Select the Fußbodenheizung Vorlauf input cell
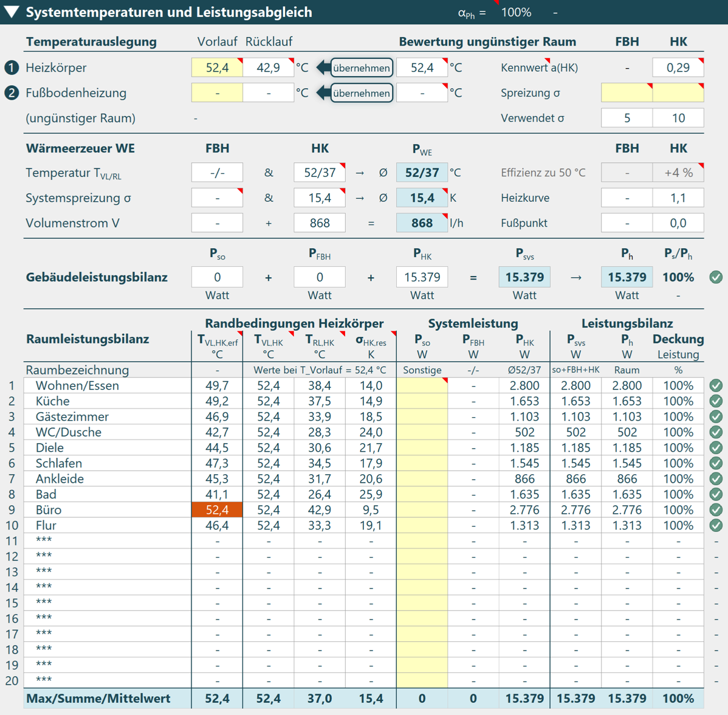This screenshot has height=715, width=728. (x=218, y=93)
